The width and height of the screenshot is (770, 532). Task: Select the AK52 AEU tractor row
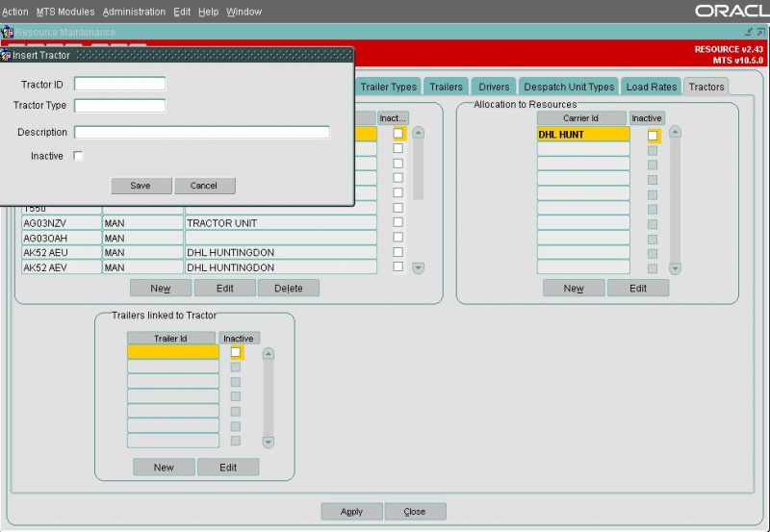pos(199,253)
